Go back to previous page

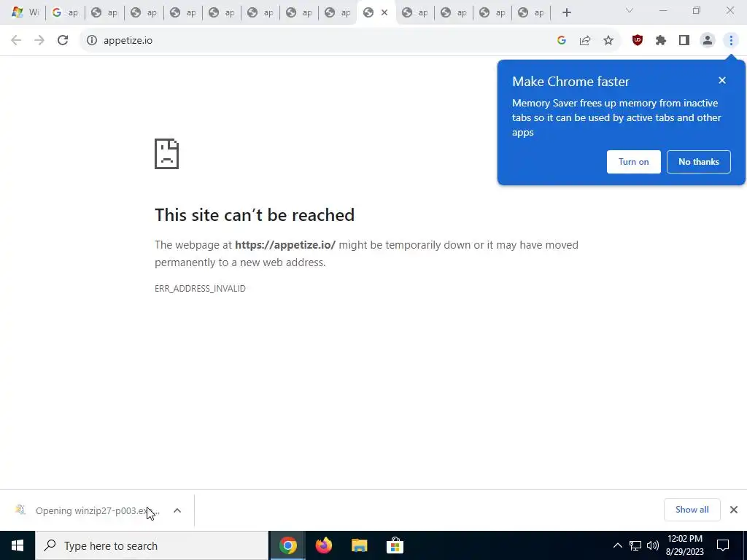(16, 41)
